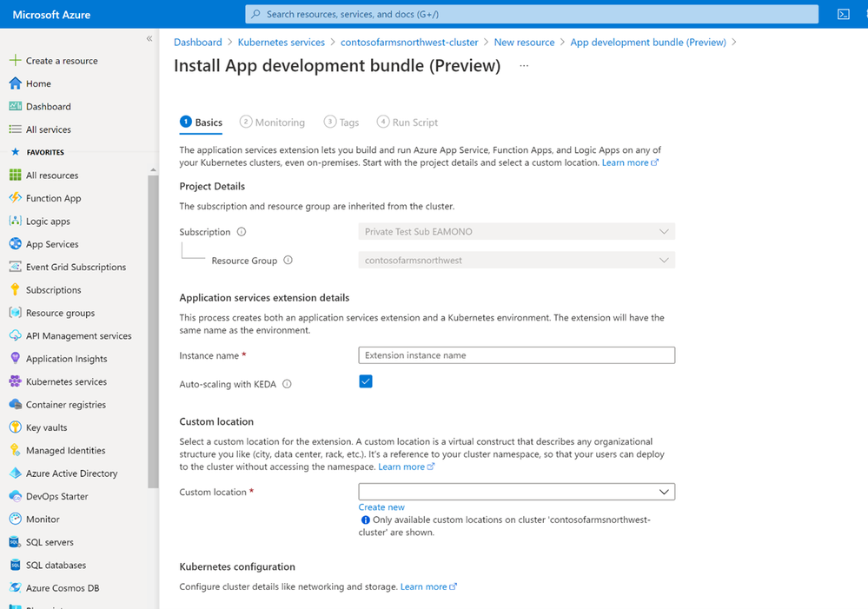Open Resource groups cube icon
Image resolution: width=868 pixels, height=609 pixels.
tap(16, 313)
